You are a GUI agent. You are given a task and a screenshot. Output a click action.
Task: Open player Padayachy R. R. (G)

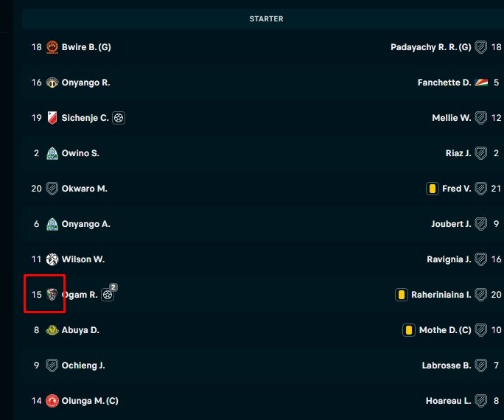tap(431, 47)
